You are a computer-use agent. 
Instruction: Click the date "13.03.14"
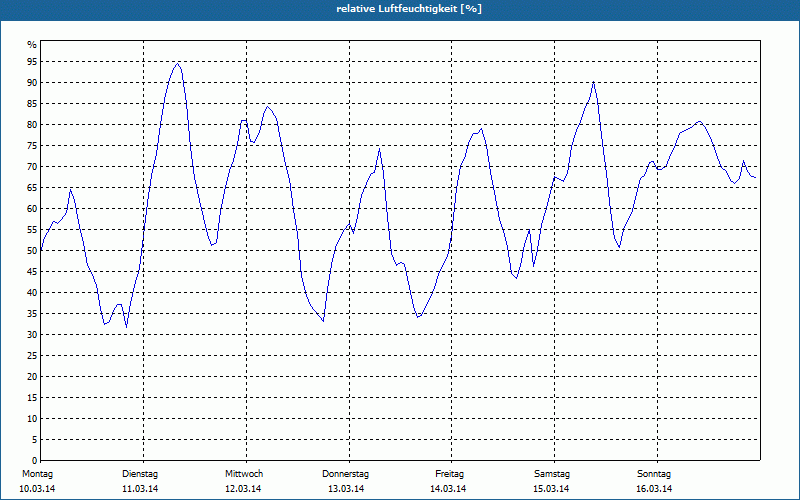pyautogui.click(x=346, y=489)
